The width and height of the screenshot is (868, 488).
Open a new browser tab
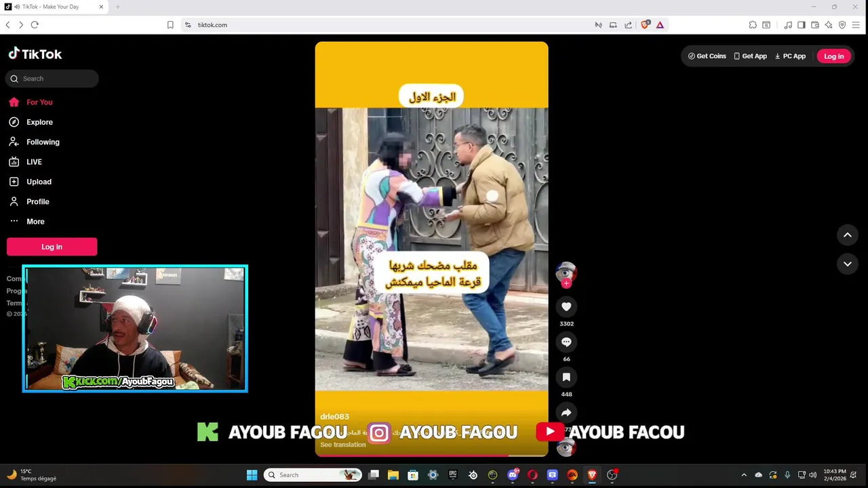click(117, 7)
